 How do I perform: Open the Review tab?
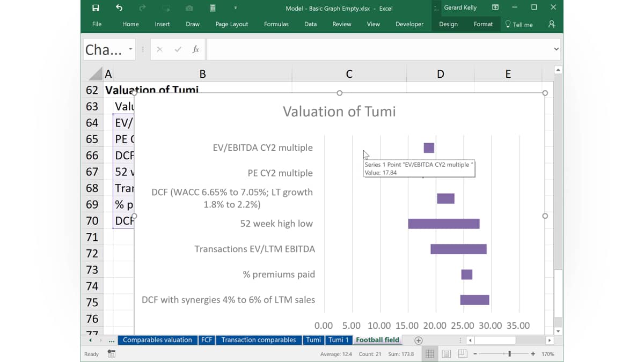(x=342, y=24)
